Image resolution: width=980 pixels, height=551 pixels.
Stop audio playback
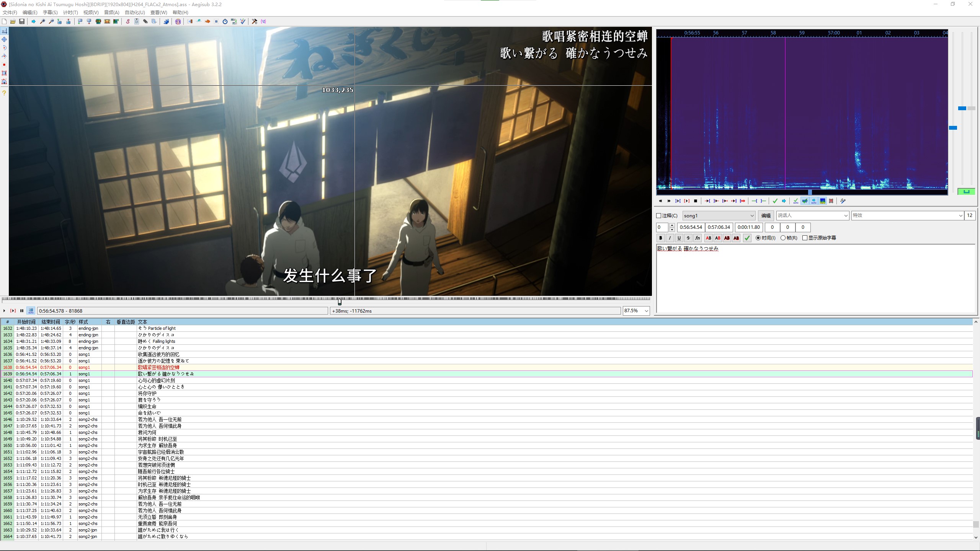696,201
